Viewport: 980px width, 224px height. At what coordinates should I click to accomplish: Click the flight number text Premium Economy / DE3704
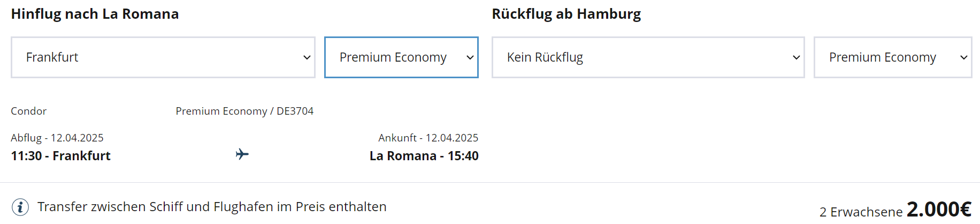click(x=244, y=111)
